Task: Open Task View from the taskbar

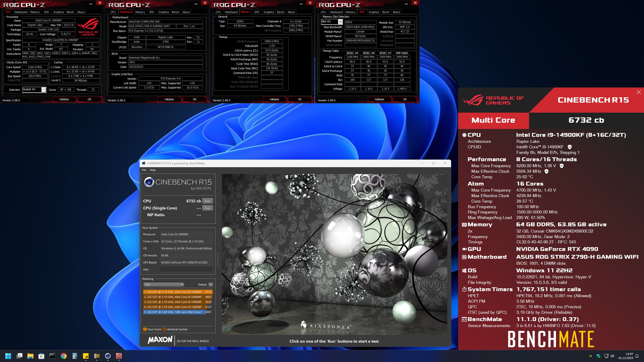Action: pos(19,356)
